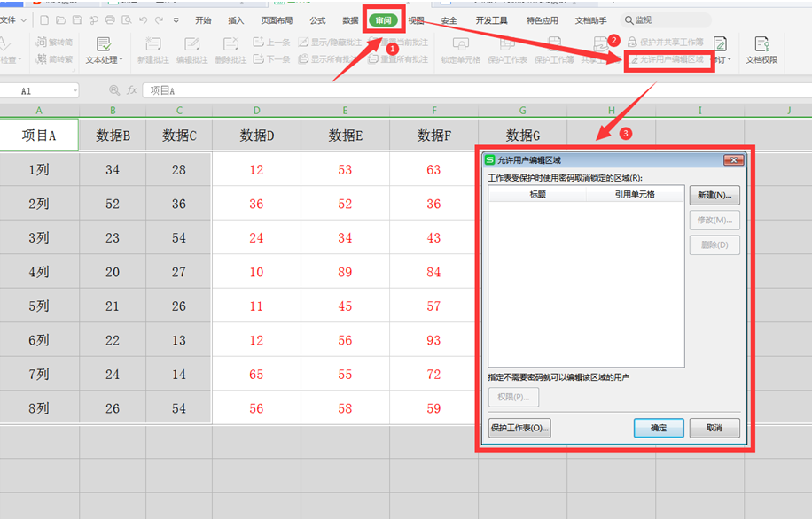Select the cell containing 89
The height and width of the screenshot is (519, 812).
pyautogui.click(x=346, y=272)
